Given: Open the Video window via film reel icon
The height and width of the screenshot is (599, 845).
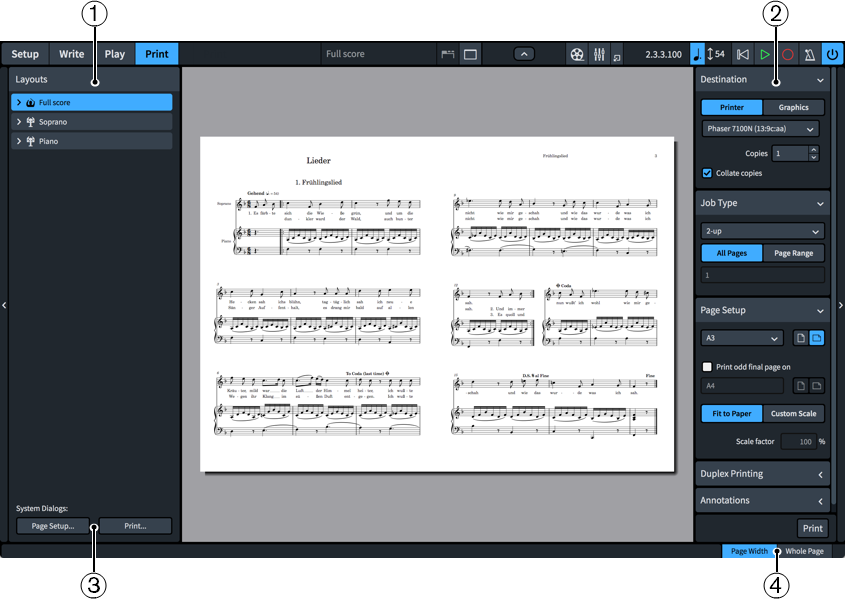Looking at the screenshot, I should pyautogui.click(x=577, y=54).
